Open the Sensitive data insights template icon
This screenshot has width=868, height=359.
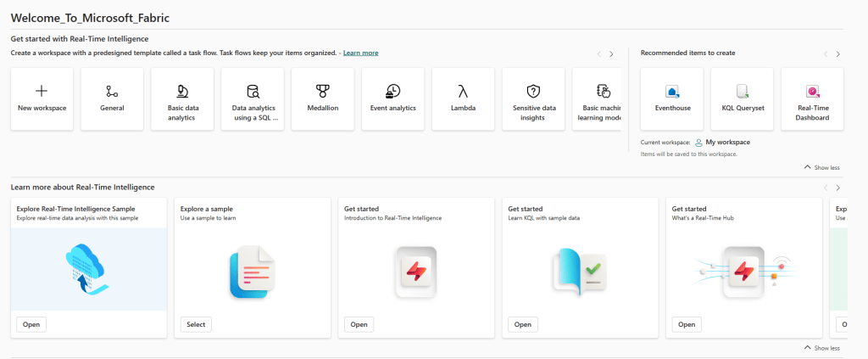(533, 91)
